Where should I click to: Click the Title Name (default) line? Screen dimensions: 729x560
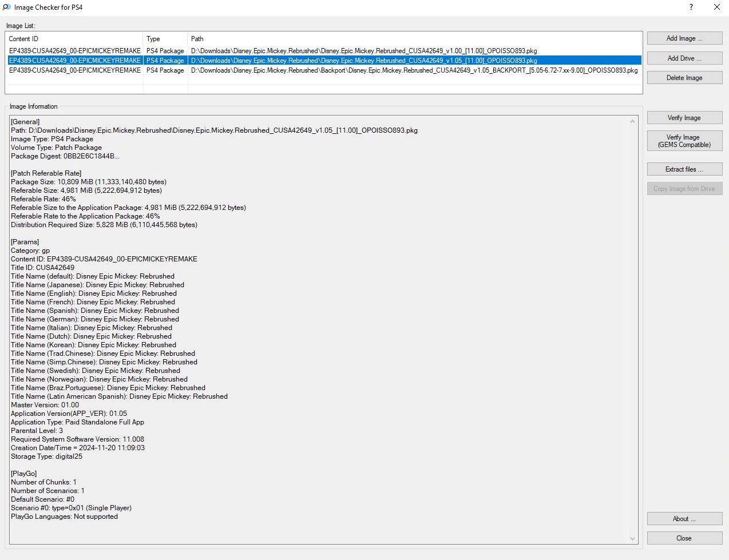(x=93, y=276)
